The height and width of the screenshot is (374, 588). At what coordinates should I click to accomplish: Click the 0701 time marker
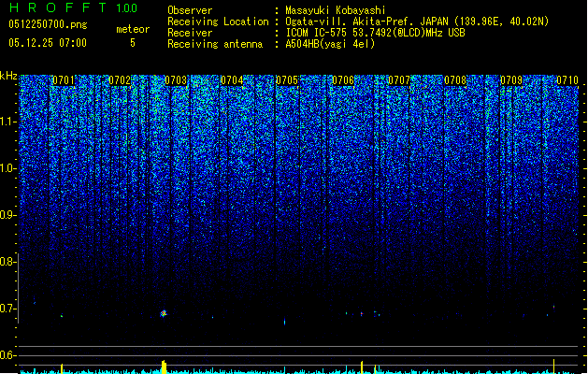(64, 80)
